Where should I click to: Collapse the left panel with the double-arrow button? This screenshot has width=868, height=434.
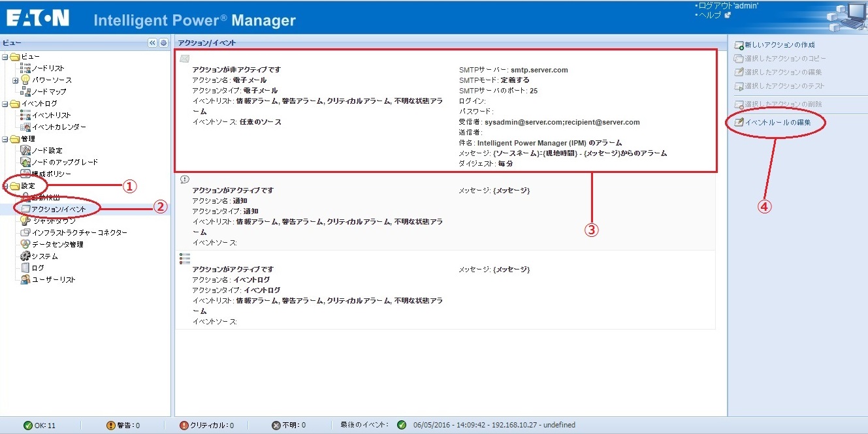pos(153,42)
